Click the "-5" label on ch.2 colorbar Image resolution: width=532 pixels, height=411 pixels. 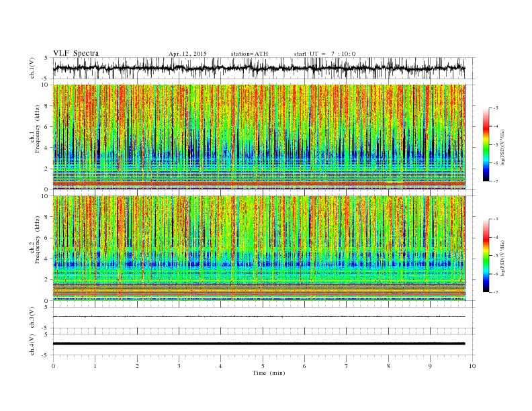coord(495,256)
